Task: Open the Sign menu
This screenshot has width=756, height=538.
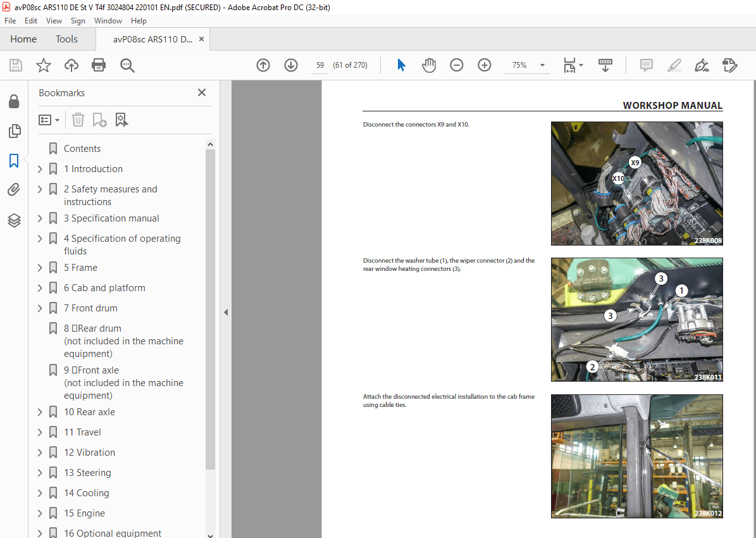Action: pyautogui.click(x=78, y=20)
